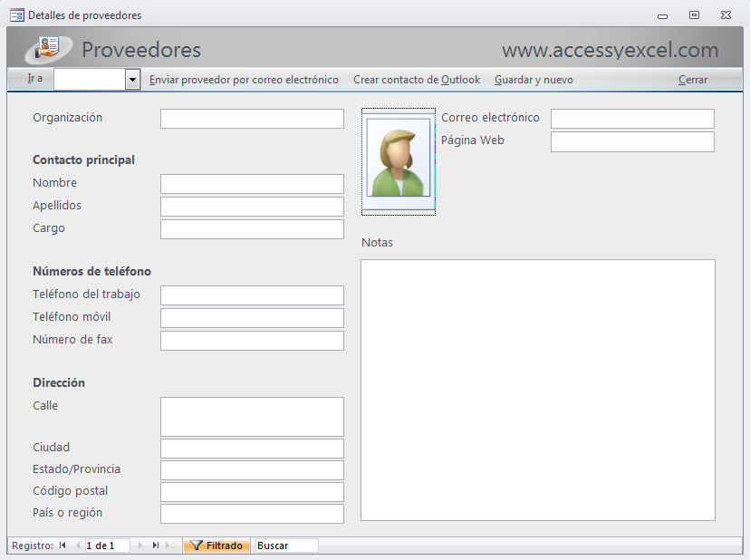
Task: Click the Filtrado filter funnel icon
Action: click(x=196, y=546)
